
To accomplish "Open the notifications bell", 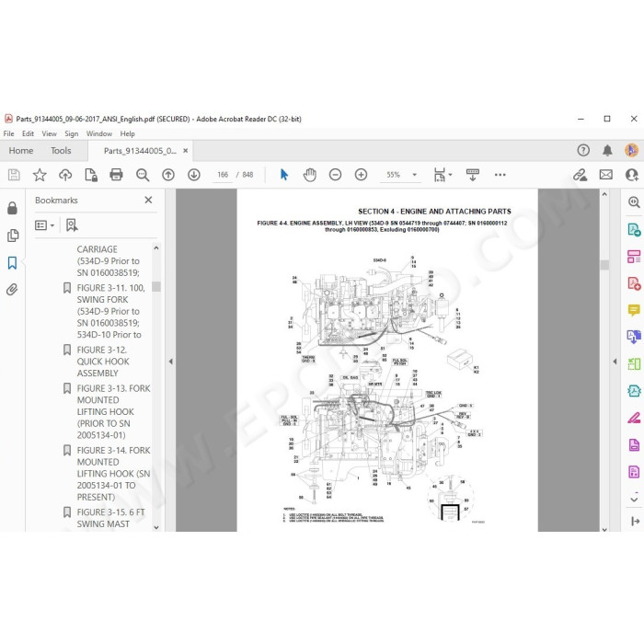I will pyautogui.click(x=607, y=150).
